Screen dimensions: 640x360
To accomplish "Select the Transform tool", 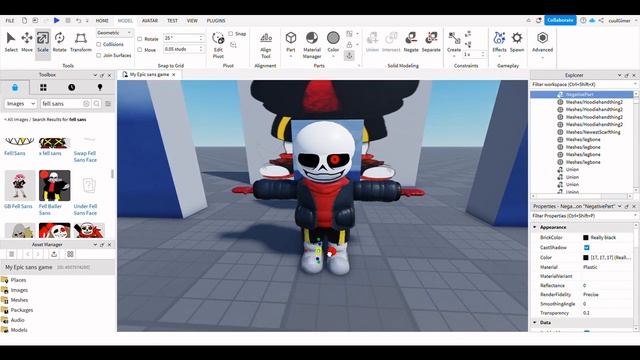I will tap(81, 42).
